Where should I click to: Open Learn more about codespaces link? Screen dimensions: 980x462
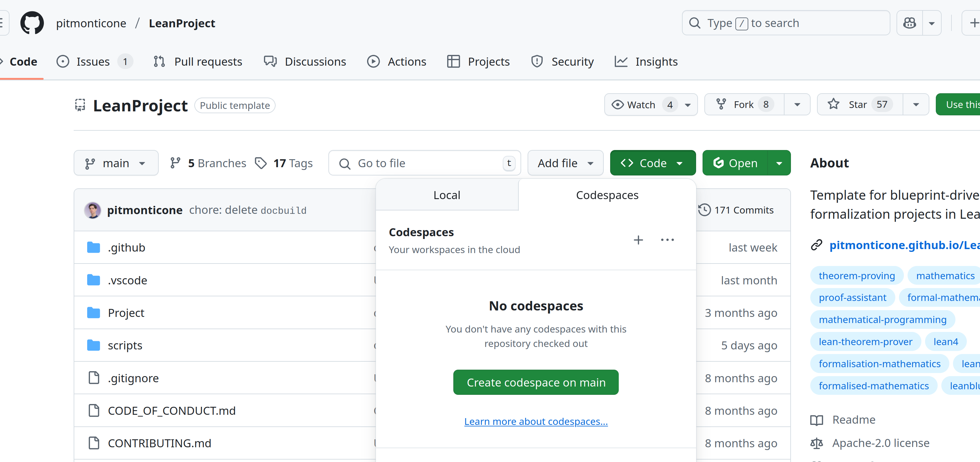(536, 421)
